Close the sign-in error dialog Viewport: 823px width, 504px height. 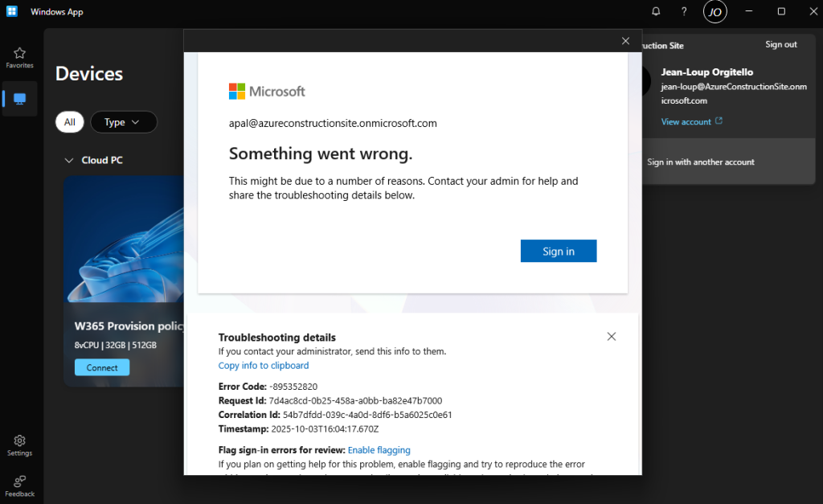[x=626, y=41]
